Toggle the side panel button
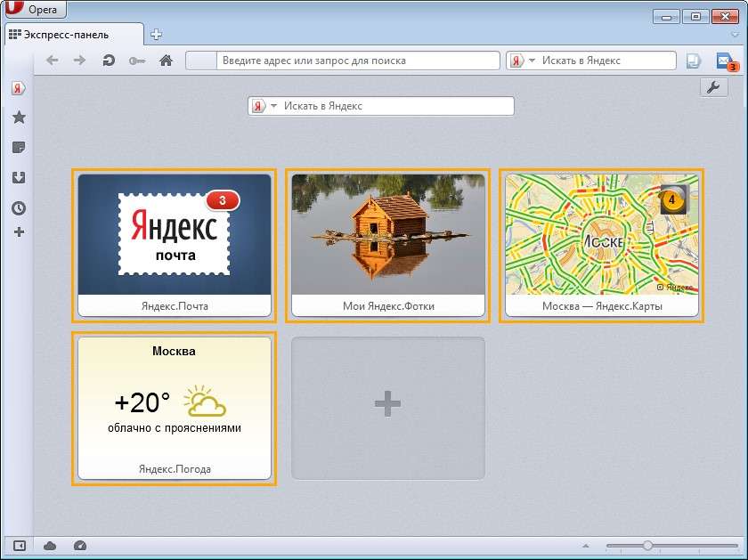Screen dimensions: 748x560 click(x=19, y=545)
